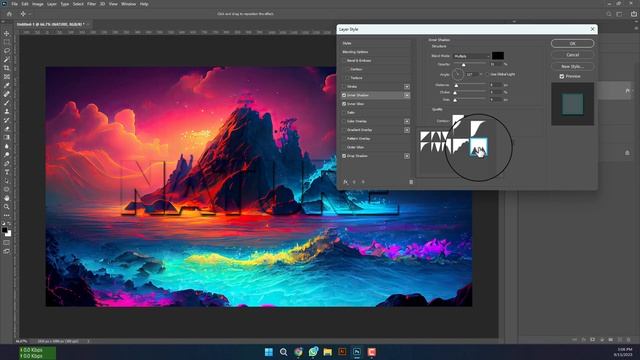Select the Blur tool
Viewport: 640px width, 360px height.
pos(7,146)
